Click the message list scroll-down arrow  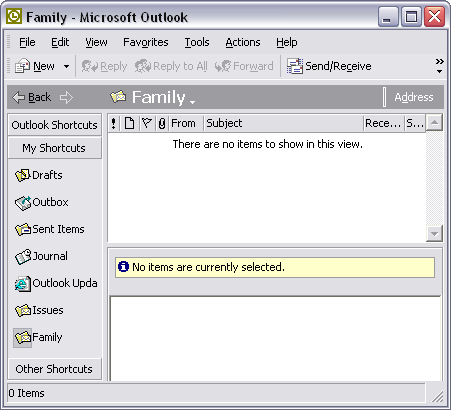[x=434, y=233]
